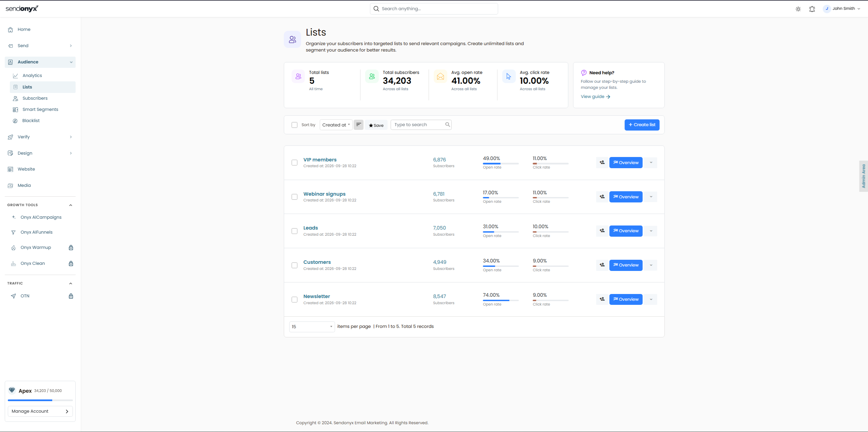This screenshot has height=432, width=868.
Task: Click the Analytics chart icon
Action: point(15,76)
